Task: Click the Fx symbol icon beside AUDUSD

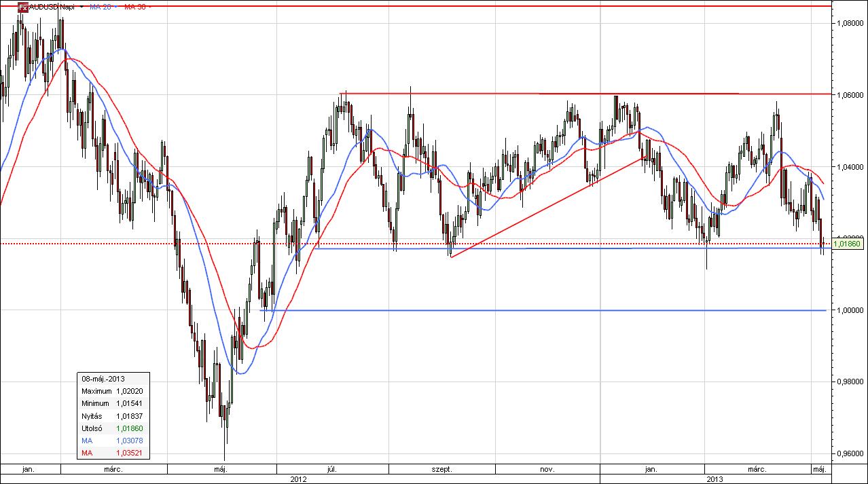Action: click(23, 7)
